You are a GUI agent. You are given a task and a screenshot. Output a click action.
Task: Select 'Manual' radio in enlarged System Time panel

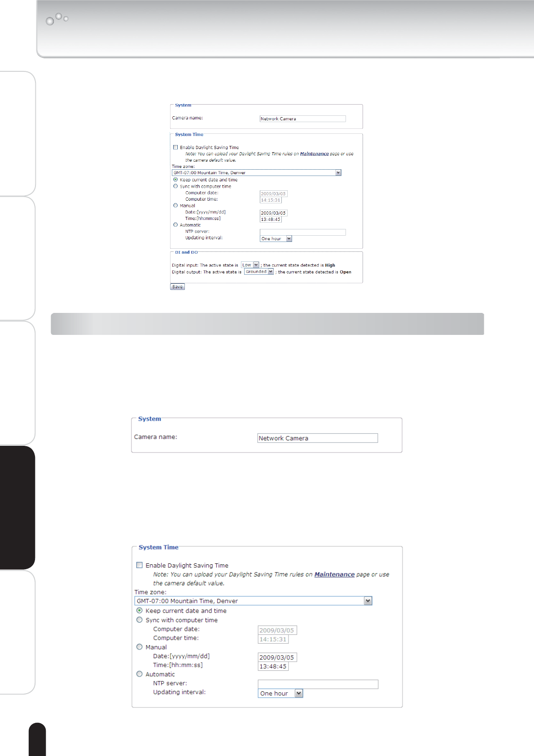(x=140, y=647)
